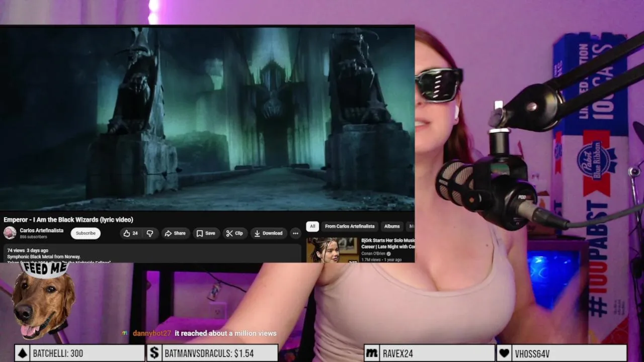Click the BATCHELLI: 300 label
The image size is (644, 362).
pos(58,353)
